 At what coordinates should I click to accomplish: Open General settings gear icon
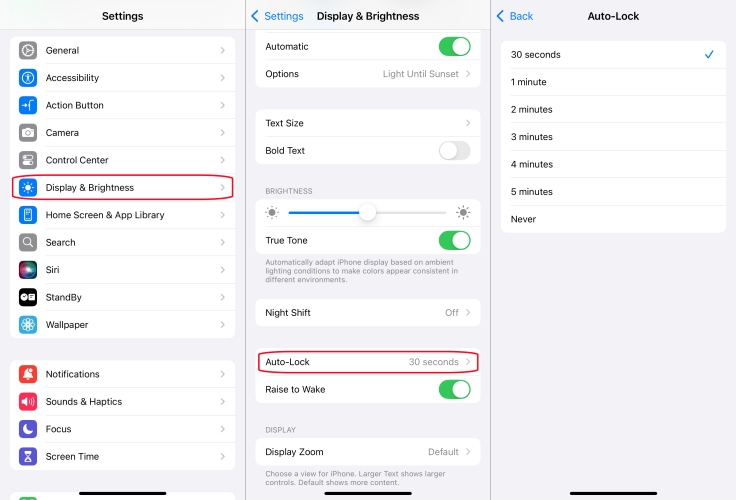pos(28,50)
